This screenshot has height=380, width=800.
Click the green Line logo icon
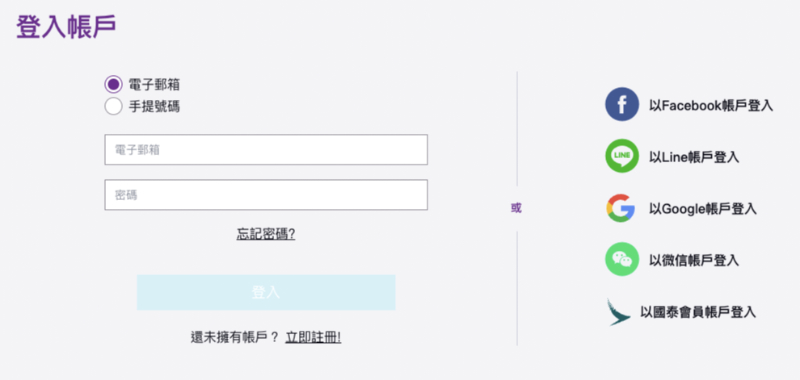point(621,156)
